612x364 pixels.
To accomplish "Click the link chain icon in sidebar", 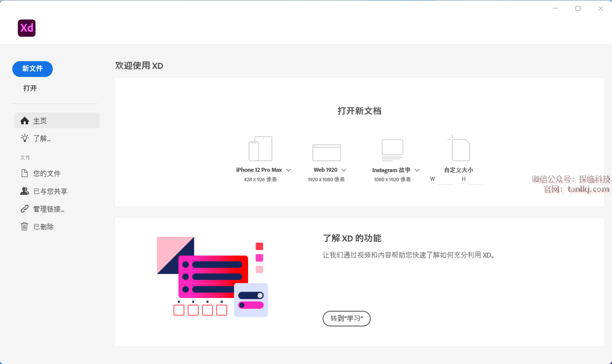I will 25,209.
